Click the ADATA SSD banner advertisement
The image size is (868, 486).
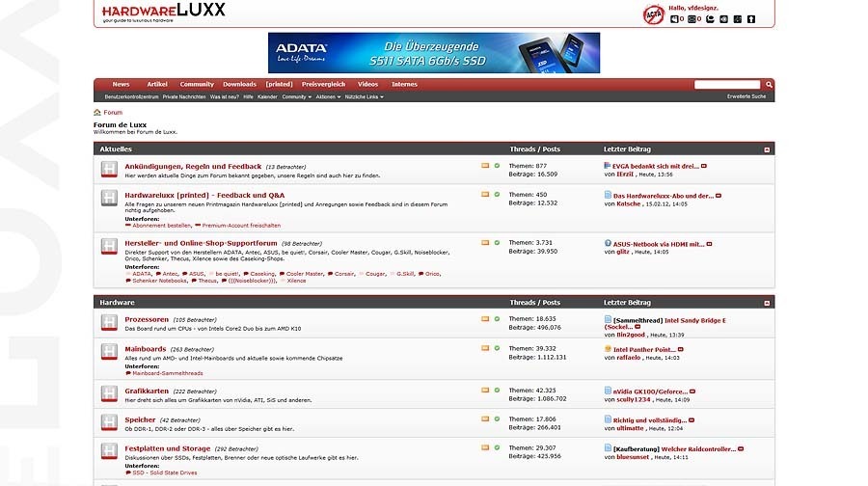[434, 53]
